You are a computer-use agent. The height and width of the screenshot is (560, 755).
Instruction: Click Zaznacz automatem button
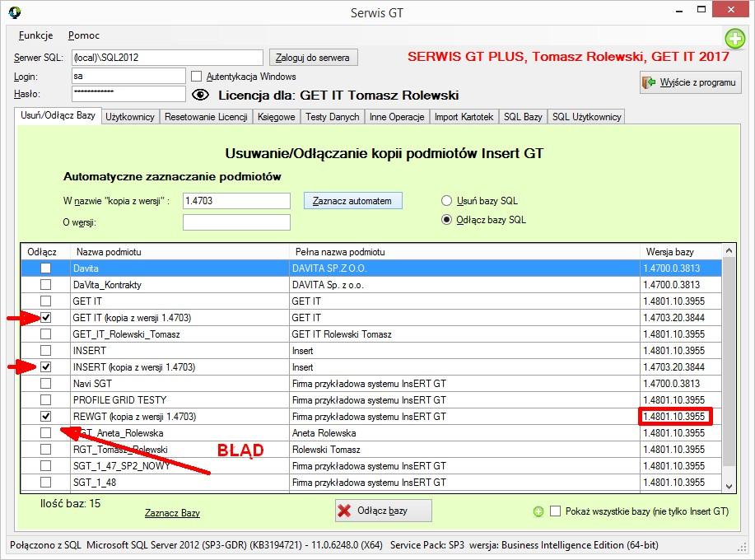click(x=352, y=201)
